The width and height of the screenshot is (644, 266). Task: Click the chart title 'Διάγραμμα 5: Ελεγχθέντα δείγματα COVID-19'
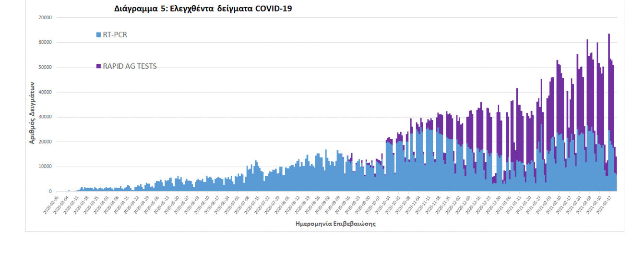[203, 8]
